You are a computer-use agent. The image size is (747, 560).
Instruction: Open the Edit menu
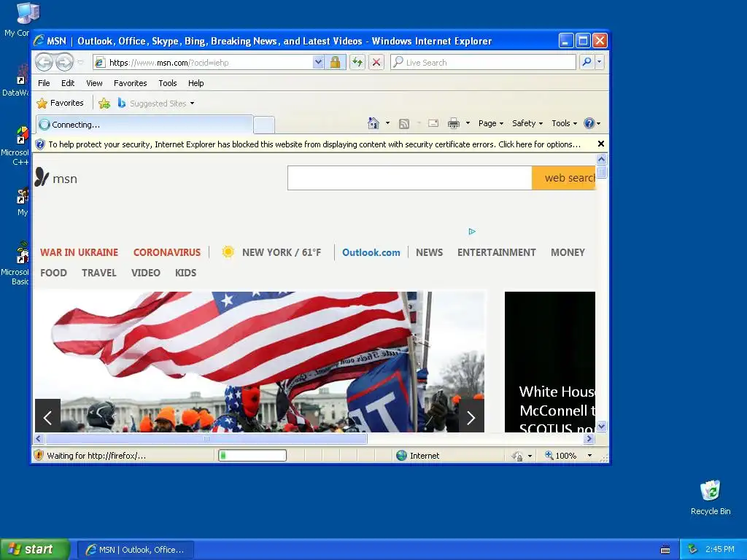click(x=68, y=83)
